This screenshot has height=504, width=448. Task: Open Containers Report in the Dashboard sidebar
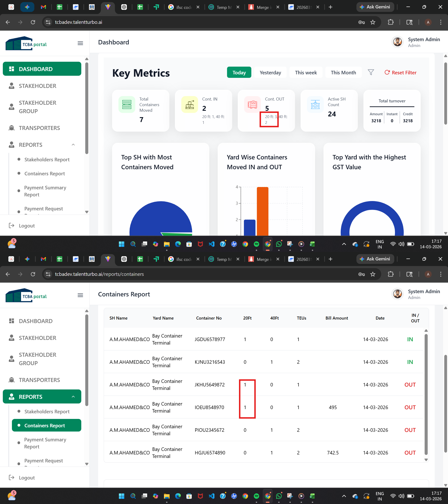[x=45, y=174]
